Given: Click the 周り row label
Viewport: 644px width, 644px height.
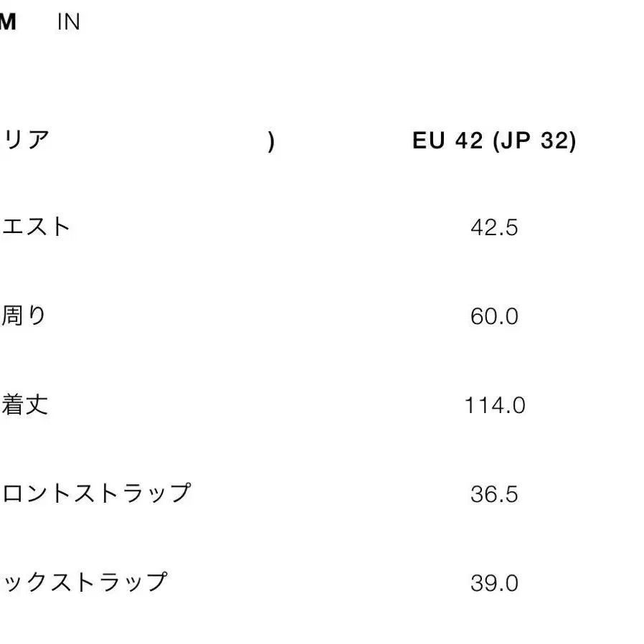Looking at the screenshot, I should coord(24,316).
